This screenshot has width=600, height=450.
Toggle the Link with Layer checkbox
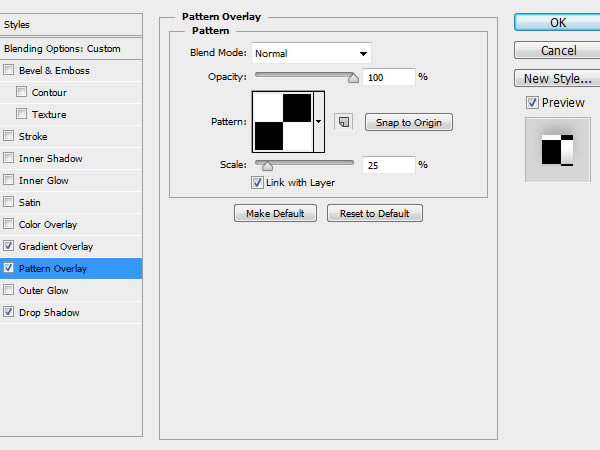(257, 183)
